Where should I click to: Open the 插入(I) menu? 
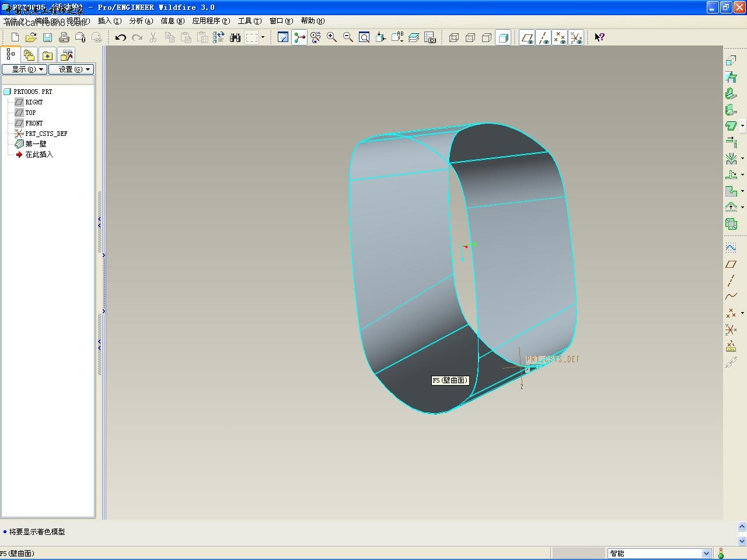[110, 21]
